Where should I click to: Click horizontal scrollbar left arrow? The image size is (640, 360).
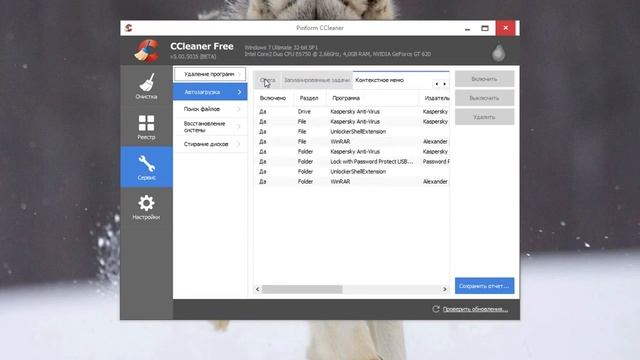(258, 289)
